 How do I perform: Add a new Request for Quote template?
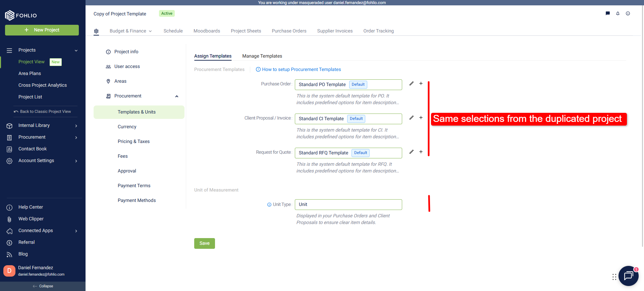click(x=421, y=152)
